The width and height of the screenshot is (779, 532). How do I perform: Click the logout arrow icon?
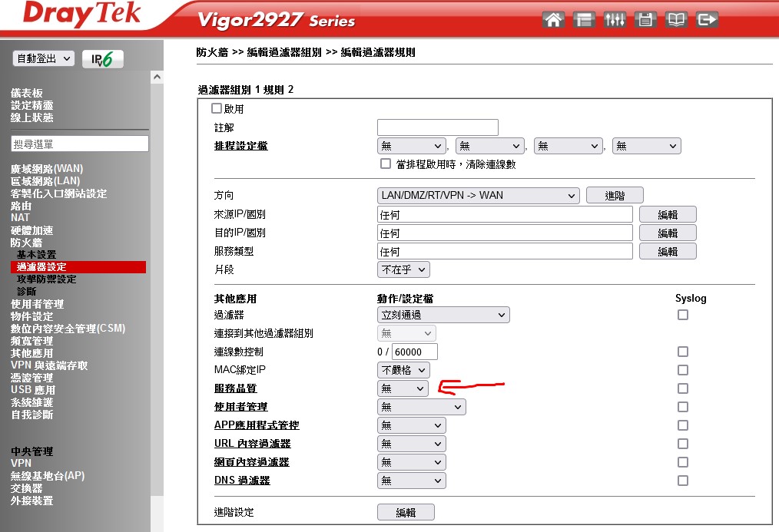(x=707, y=20)
